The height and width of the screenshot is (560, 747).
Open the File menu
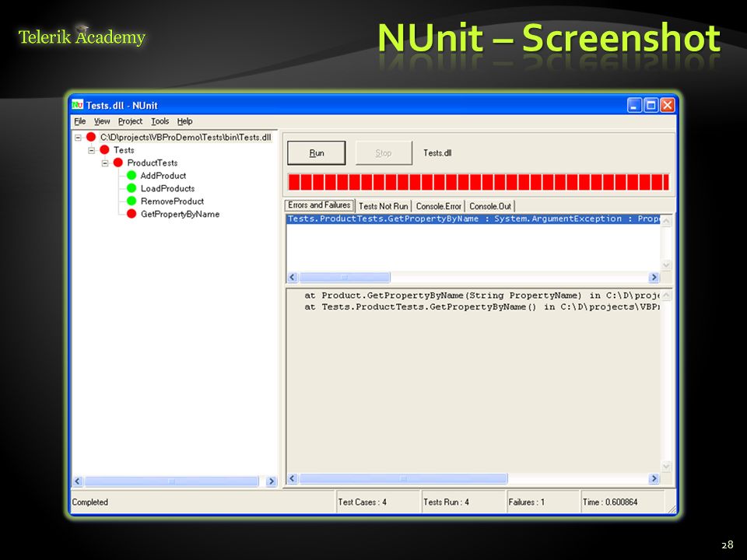coord(80,121)
